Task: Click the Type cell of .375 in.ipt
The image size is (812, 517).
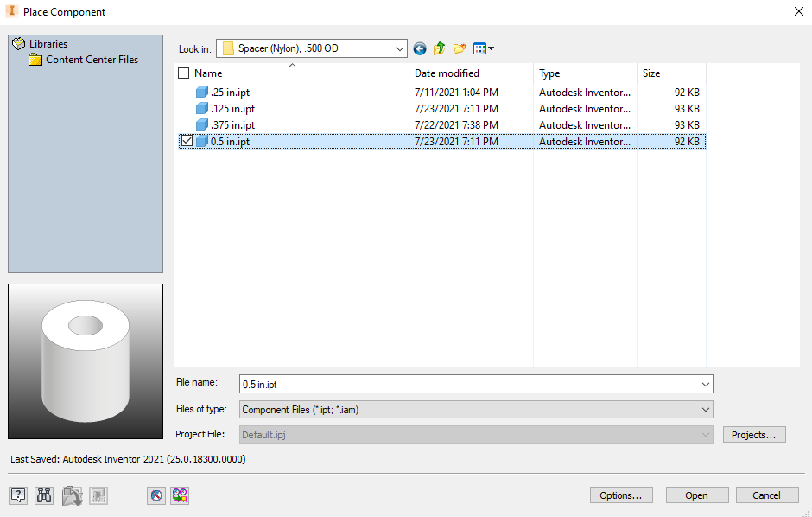Action: pyautogui.click(x=585, y=124)
